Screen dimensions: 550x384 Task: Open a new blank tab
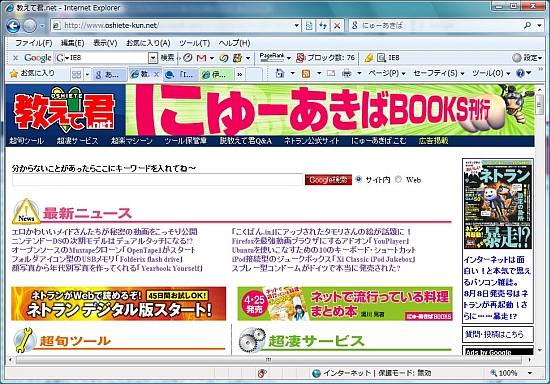point(254,74)
